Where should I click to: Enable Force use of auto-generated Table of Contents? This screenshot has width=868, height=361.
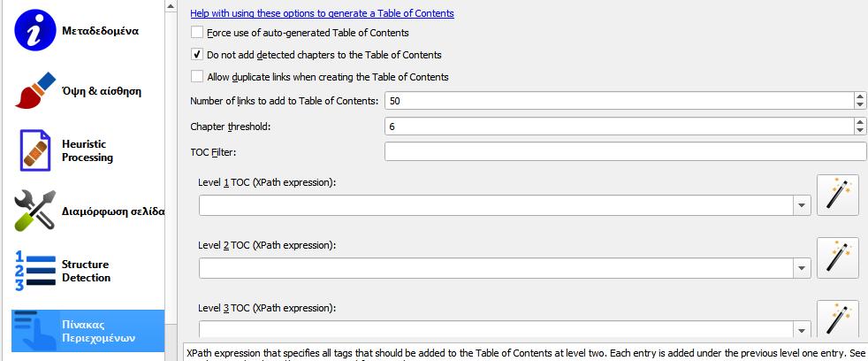pos(196,32)
